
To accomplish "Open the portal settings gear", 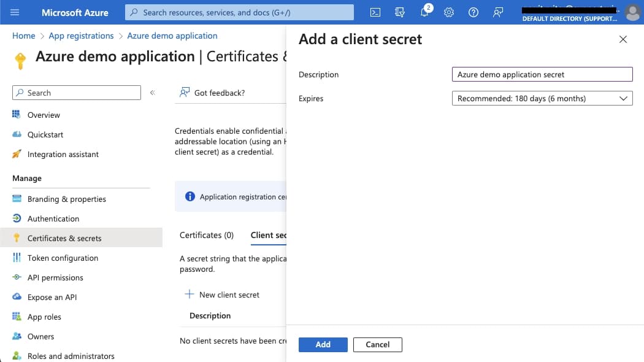I will pyautogui.click(x=448, y=12).
